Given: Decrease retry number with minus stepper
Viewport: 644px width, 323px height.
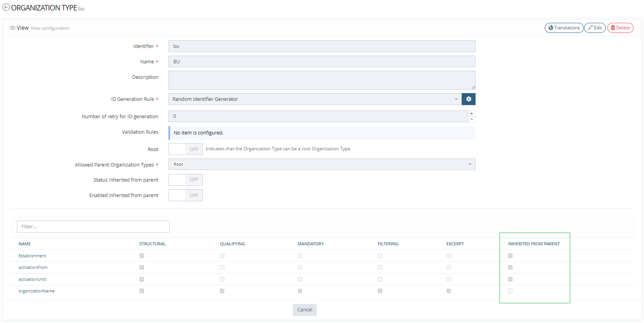Looking at the screenshot, I should coord(471,119).
